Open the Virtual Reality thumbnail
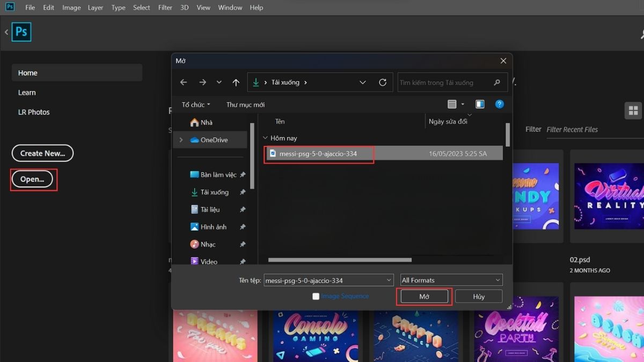The height and width of the screenshot is (362, 644). [x=609, y=196]
